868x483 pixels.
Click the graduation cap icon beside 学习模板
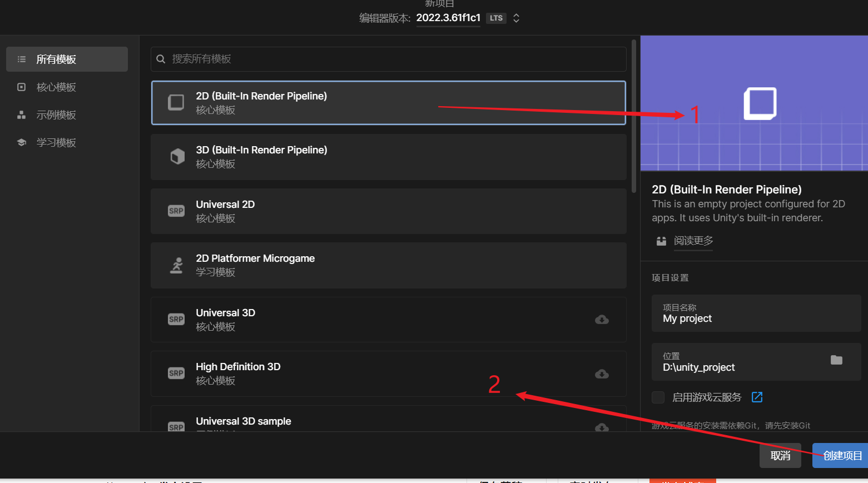coord(22,142)
